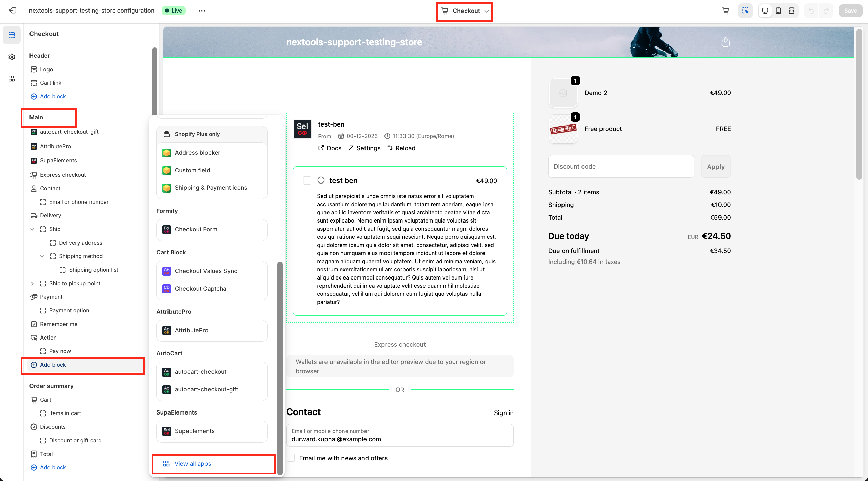Click the Apply discount button
Viewport: 868px width, 481px height.
[x=715, y=167]
